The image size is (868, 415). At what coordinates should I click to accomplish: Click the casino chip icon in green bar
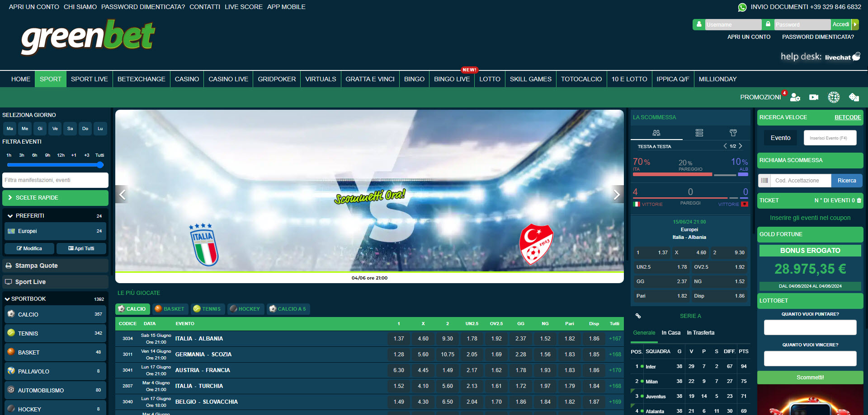tap(834, 97)
